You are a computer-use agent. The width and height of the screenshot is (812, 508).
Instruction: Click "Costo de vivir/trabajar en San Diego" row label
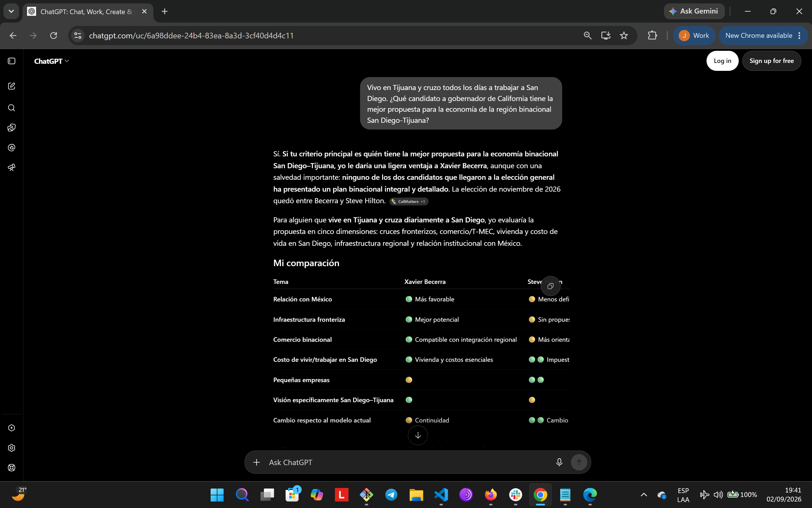[325, 360]
